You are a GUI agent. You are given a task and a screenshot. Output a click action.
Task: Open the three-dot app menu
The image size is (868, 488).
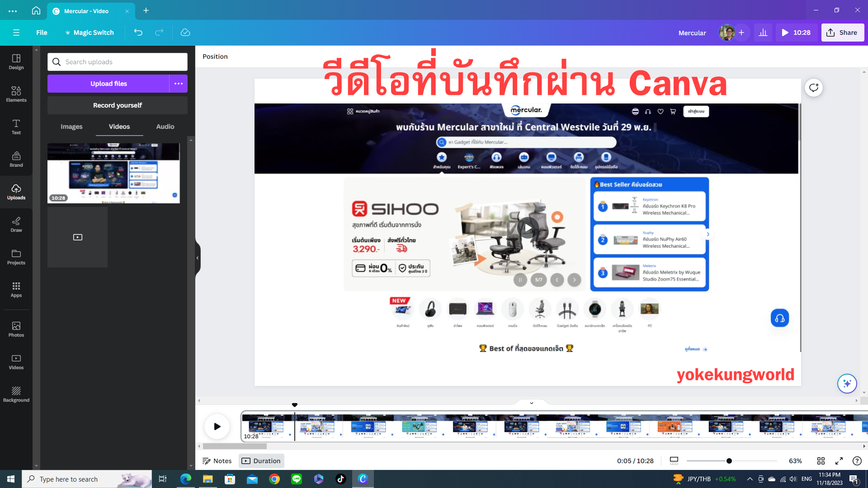13,11
